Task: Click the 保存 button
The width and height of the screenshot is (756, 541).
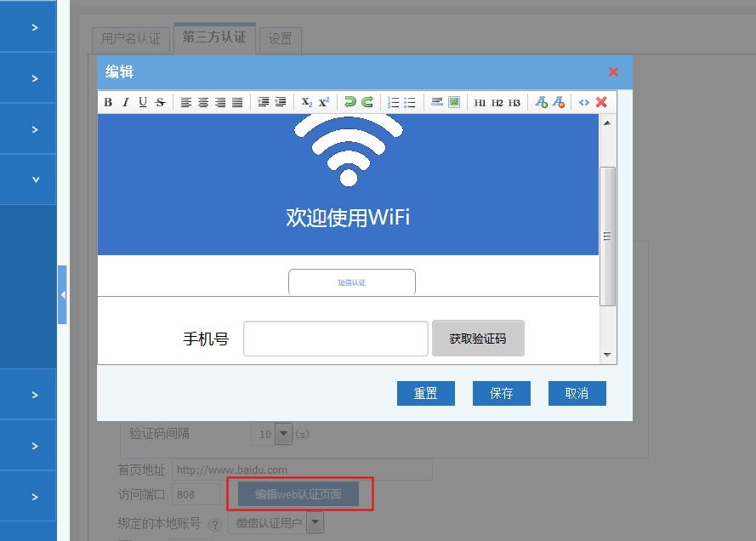Action: pyautogui.click(x=502, y=393)
